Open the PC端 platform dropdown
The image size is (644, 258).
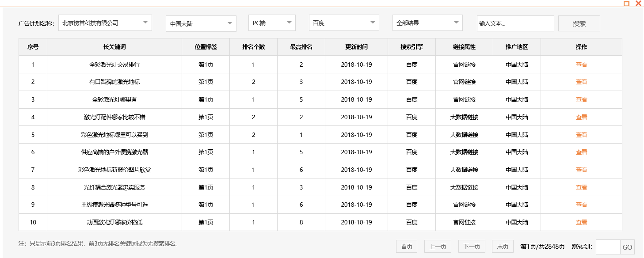pos(271,23)
